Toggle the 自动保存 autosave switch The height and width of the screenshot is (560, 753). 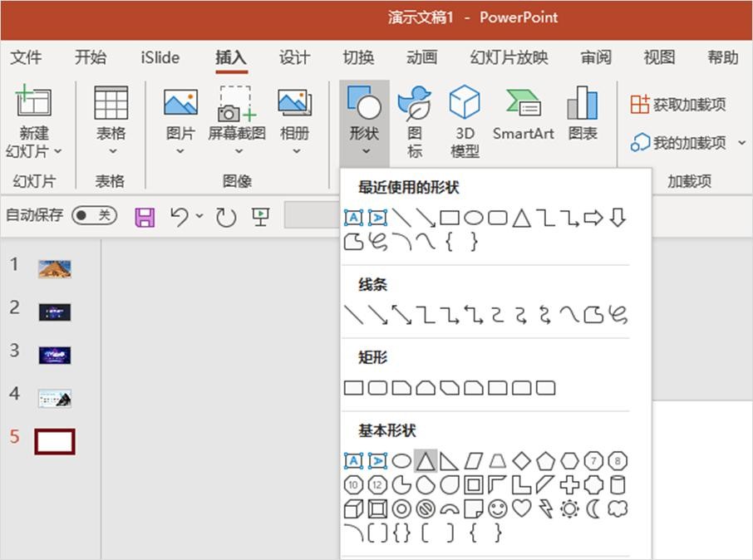coord(94,216)
